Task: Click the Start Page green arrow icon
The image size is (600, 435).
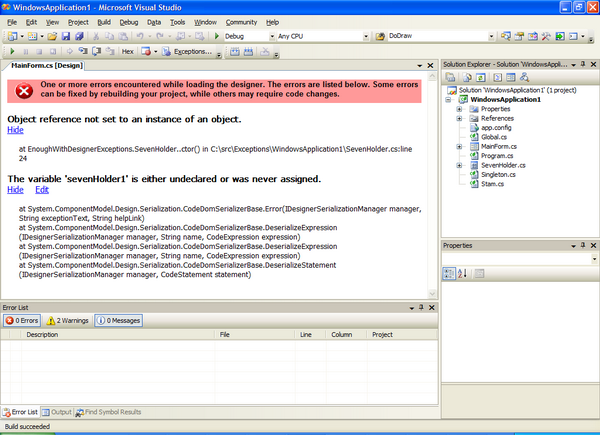Action: point(560,36)
